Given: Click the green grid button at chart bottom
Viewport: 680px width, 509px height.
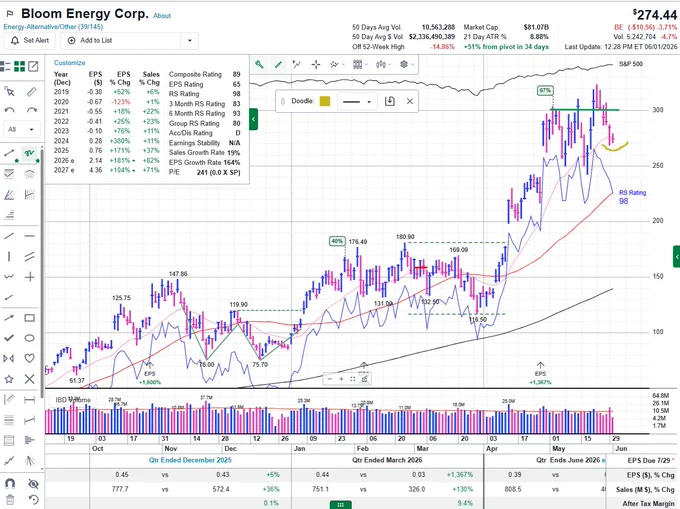Looking at the screenshot, I should tap(340, 505).
